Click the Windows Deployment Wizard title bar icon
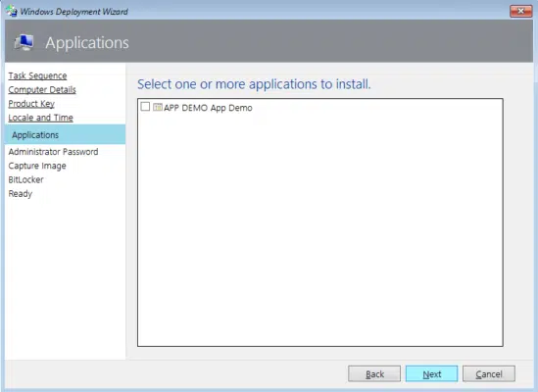This screenshot has height=392, width=538. (x=12, y=11)
